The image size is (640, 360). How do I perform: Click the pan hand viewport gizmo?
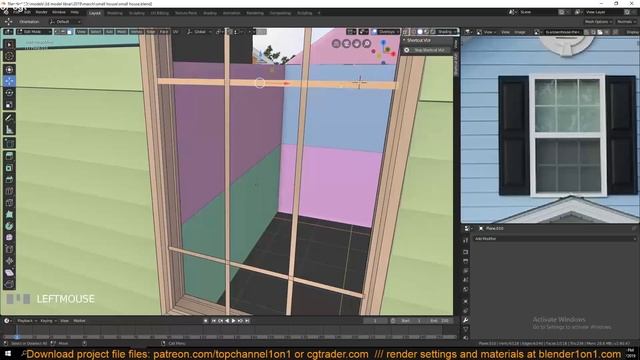pos(356,43)
